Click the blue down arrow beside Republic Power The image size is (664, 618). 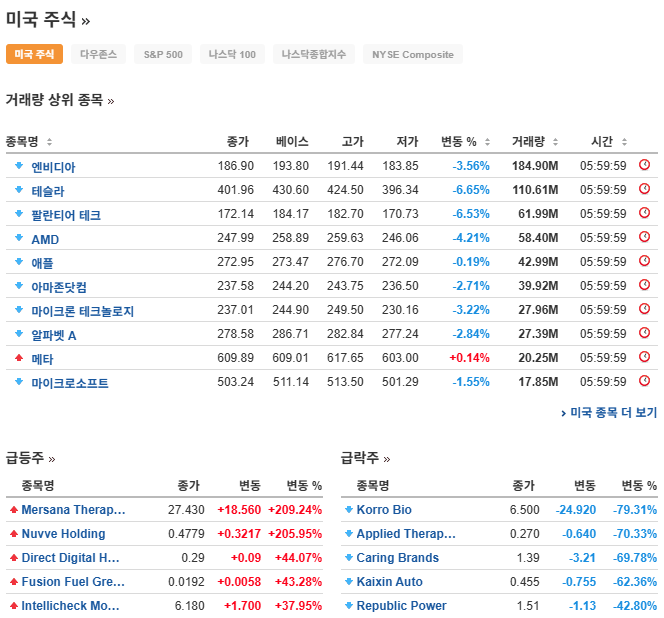pos(349,606)
